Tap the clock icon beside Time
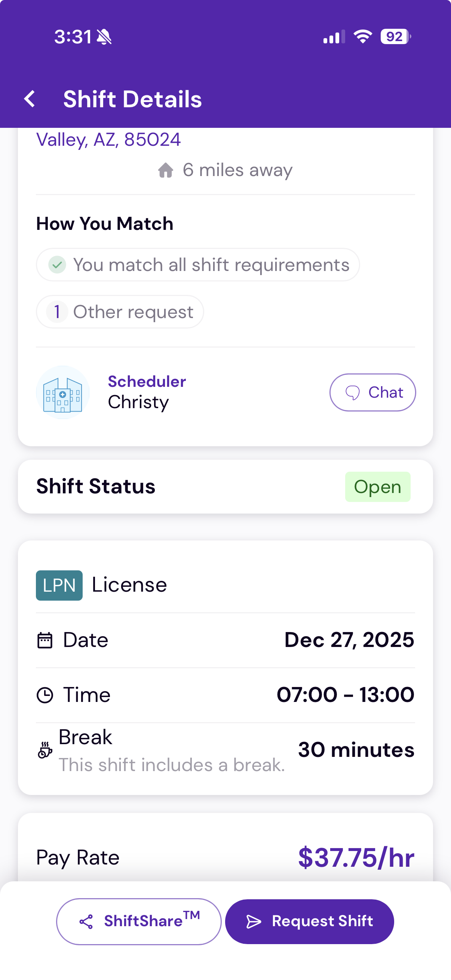 [x=45, y=695]
